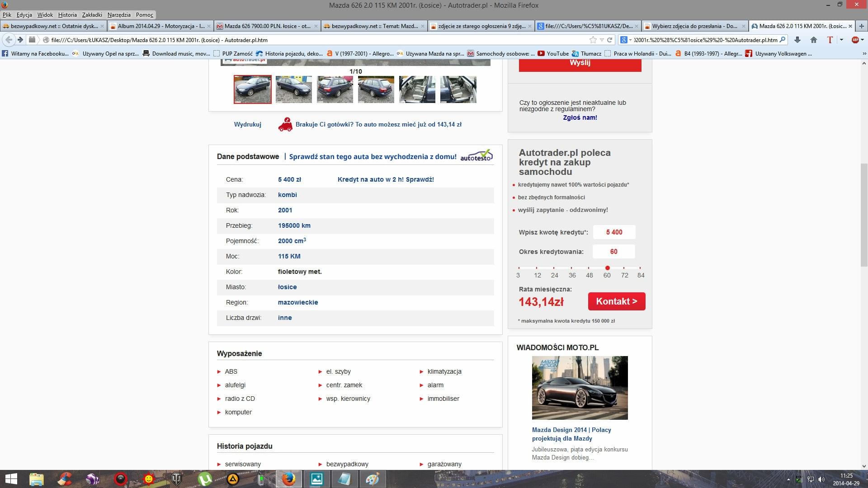Image resolution: width=868 pixels, height=488 pixels.
Task: Switch to Album 2014.04.29 Motoryzacja tab
Action: click(160, 26)
